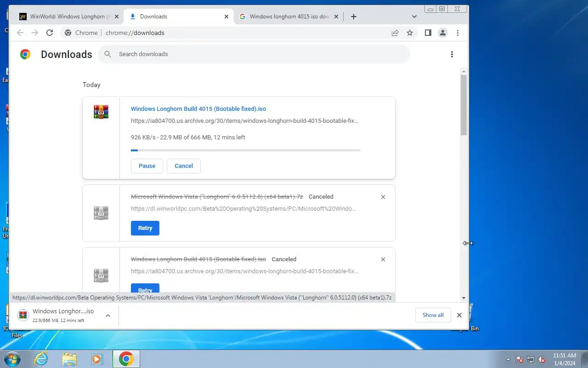This screenshot has width=588, height=368.
Task: Open a new tab with plus button
Action: 353,17
